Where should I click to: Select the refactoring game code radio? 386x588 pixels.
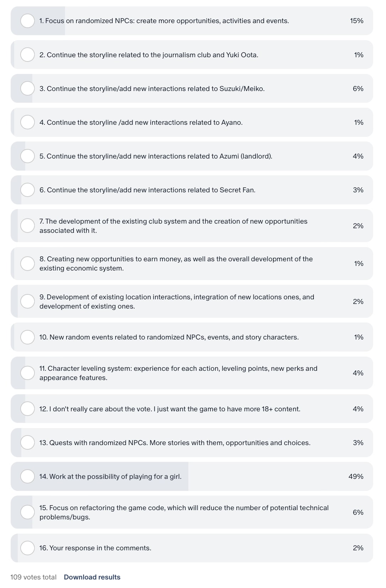coord(27,512)
